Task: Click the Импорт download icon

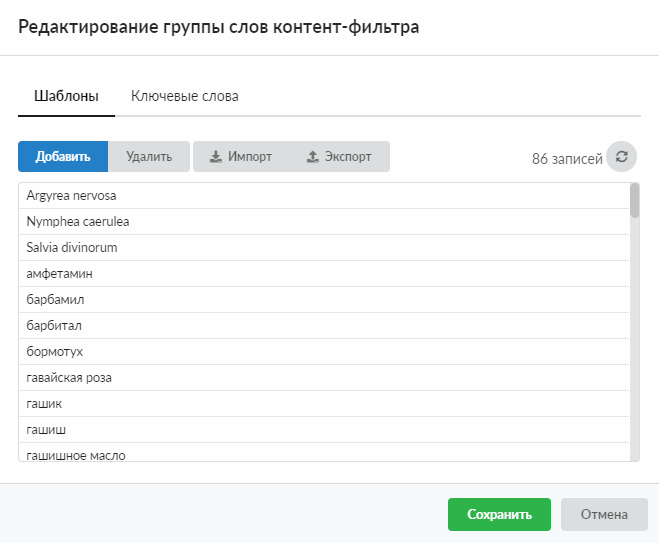Action: click(216, 157)
